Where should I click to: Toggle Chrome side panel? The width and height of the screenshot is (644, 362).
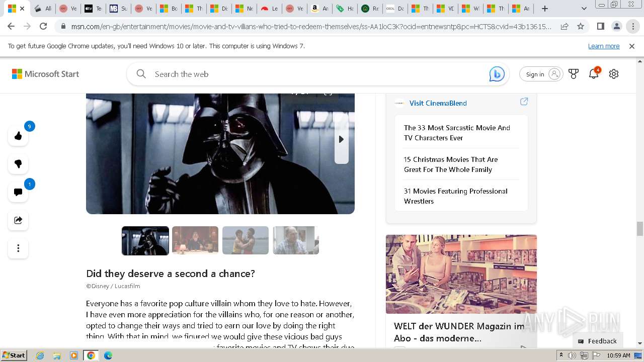pos(600,26)
